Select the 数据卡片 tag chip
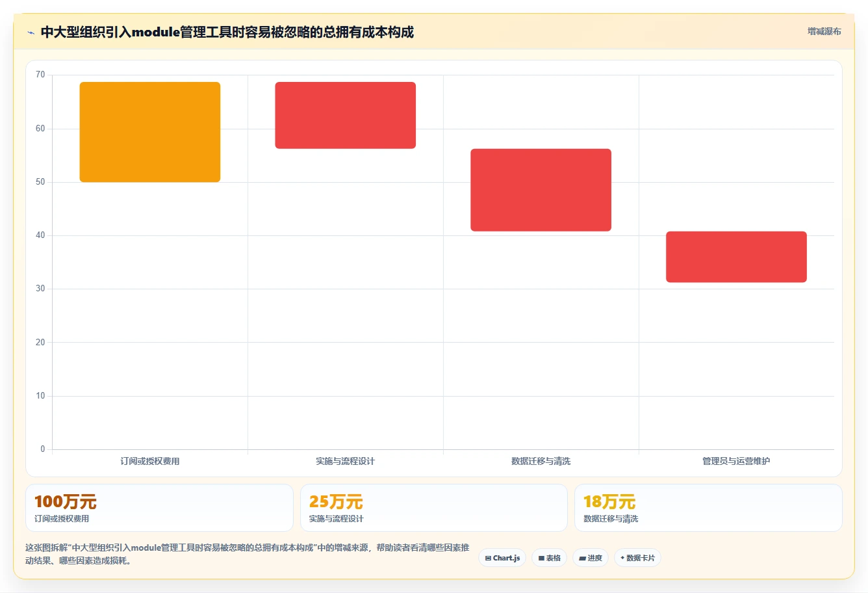The height and width of the screenshot is (593, 868). [x=637, y=558]
